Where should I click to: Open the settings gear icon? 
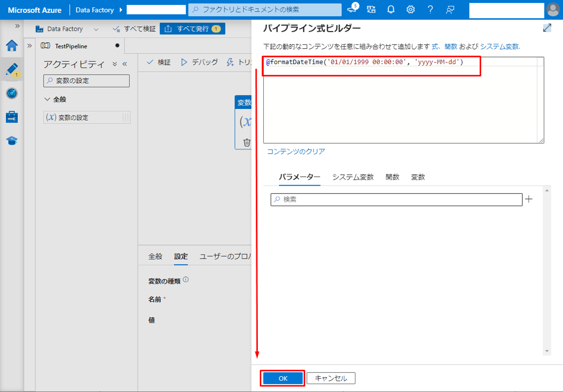click(410, 10)
